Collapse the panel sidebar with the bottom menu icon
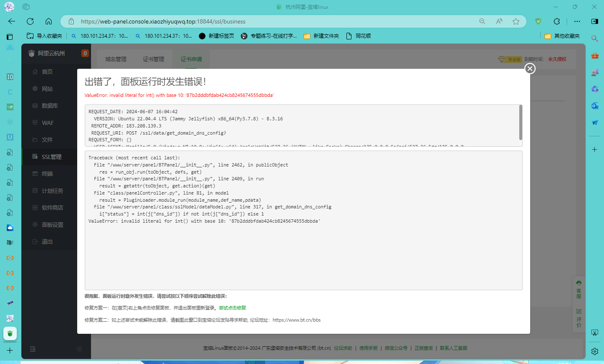The height and width of the screenshot is (364, 604). tap(33, 349)
